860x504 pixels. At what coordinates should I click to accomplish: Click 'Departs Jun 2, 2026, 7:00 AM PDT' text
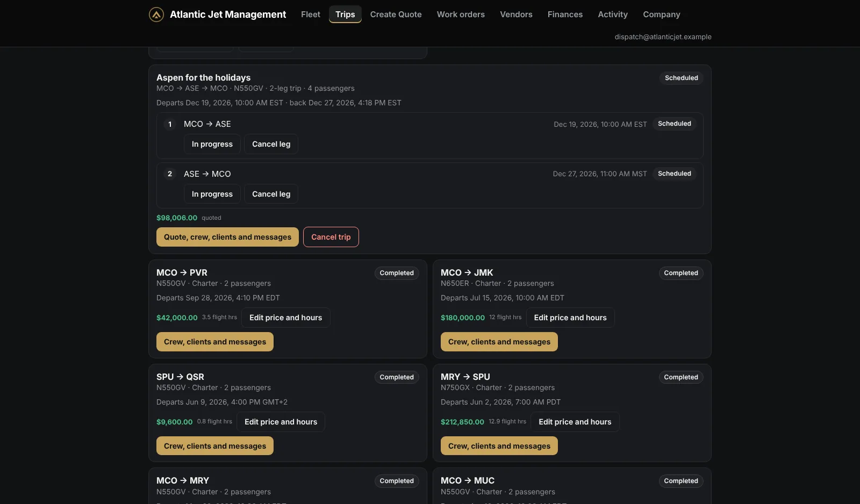500,402
